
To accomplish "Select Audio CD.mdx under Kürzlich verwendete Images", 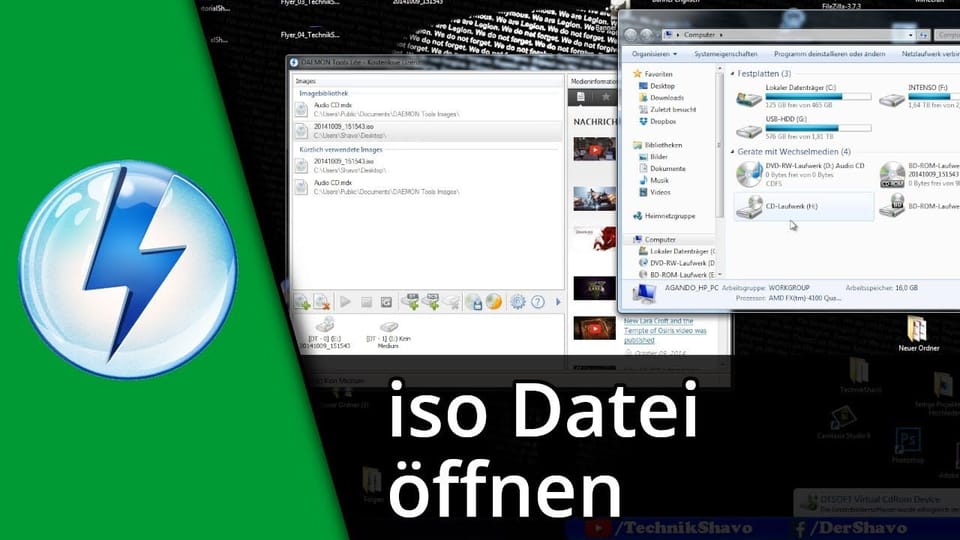I will pyautogui.click(x=427, y=187).
